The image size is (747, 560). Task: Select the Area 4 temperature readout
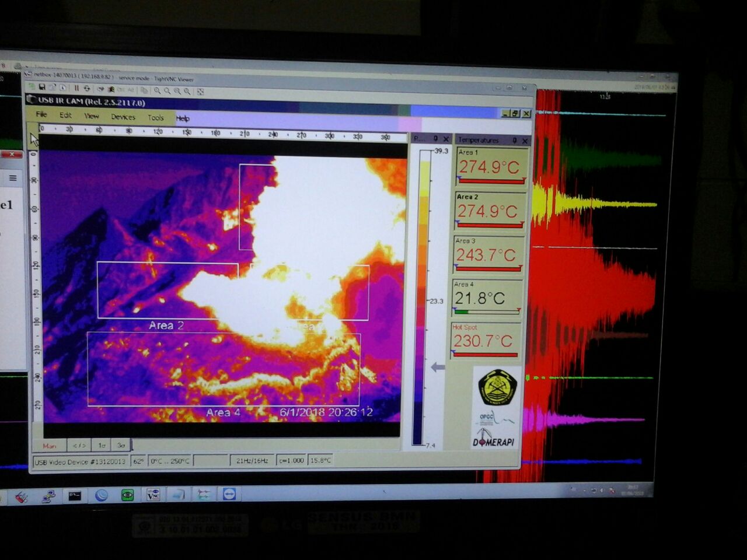pyautogui.click(x=486, y=298)
